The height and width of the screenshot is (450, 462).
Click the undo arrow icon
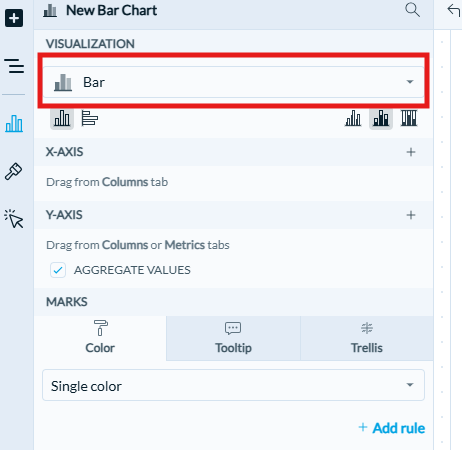454,10
